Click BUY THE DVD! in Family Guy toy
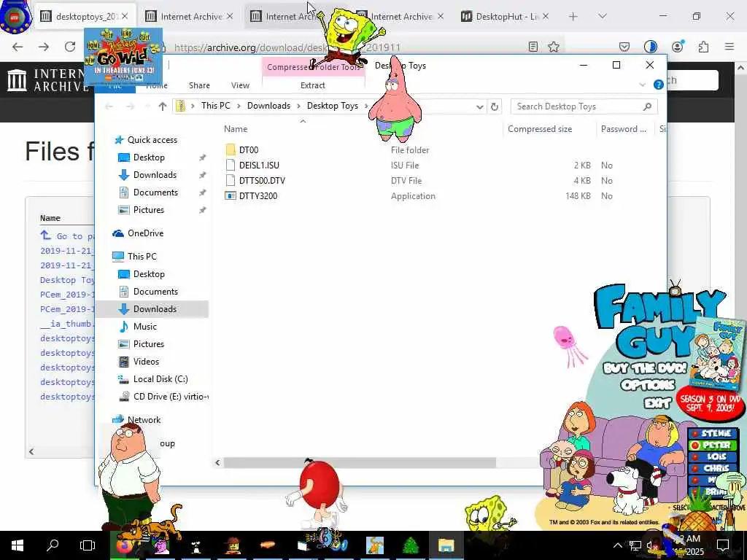 click(x=645, y=368)
